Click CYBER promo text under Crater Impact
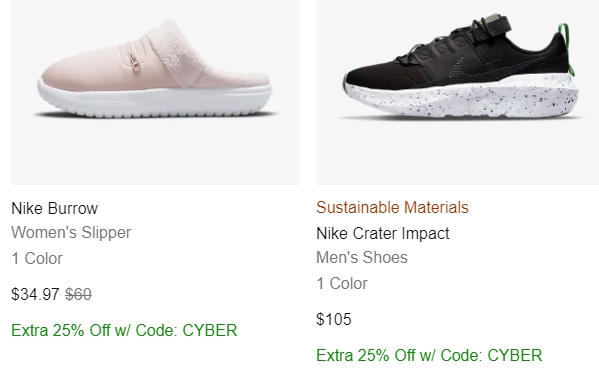Image resolution: width=599 pixels, height=375 pixels. 515,355
